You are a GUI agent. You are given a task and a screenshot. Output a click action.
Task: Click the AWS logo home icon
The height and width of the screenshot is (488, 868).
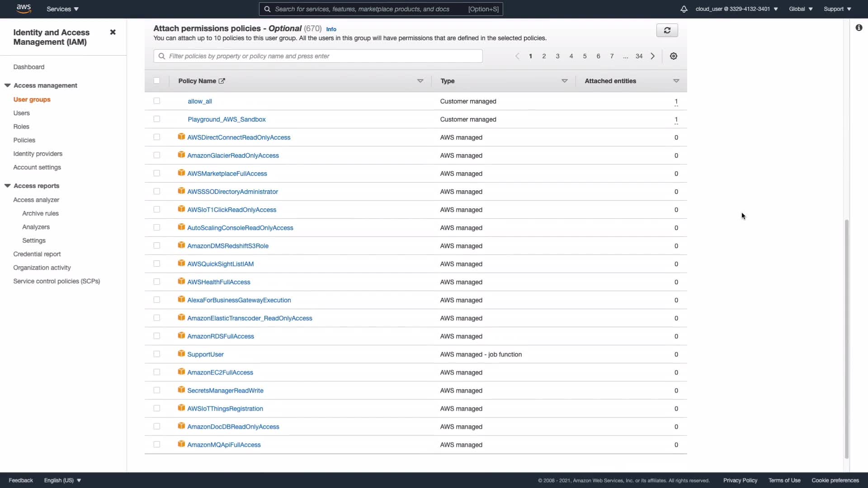click(x=24, y=9)
